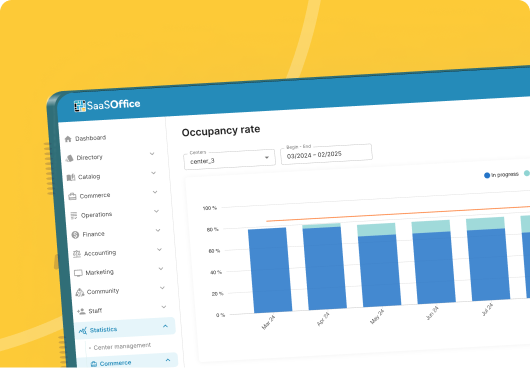Click the Directory sidebar icon

69,158
